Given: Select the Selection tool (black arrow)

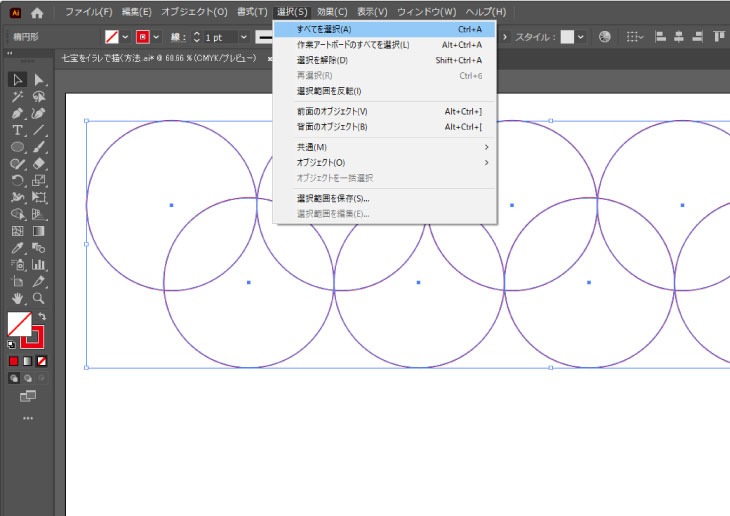Looking at the screenshot, I should (17, 80).
